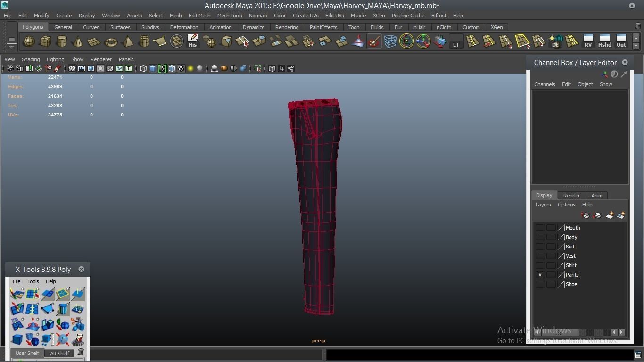Viewport: 644px width, 362px height.
Task: Create a polygon plane from the shelf
Action: [x=94, y=41]
